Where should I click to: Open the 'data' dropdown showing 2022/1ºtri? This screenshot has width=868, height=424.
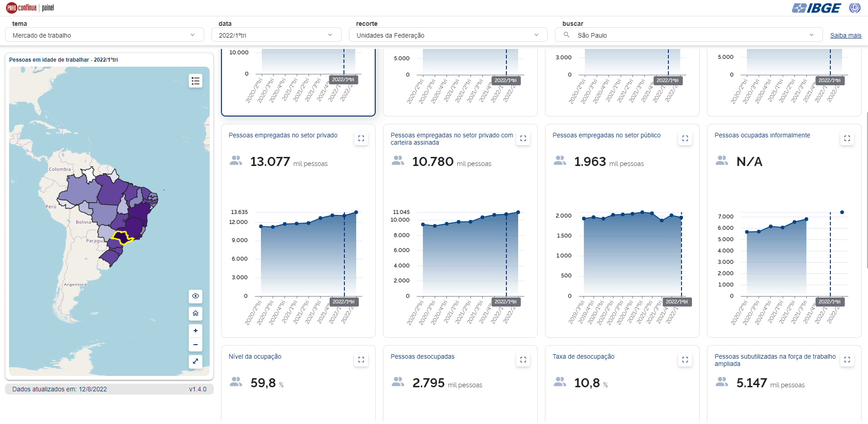[276, 35]
